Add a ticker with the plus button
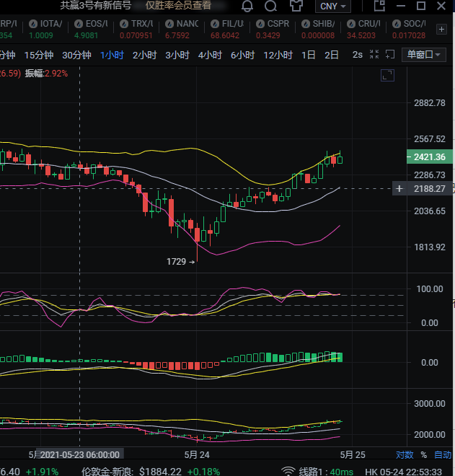Image resolution: width=455 pixels, height=476 pixels. coord(441,29)
